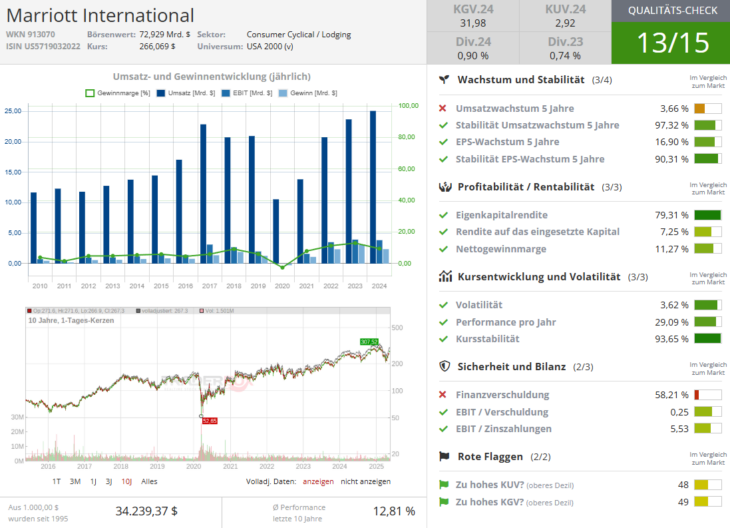Select the 3M chart range
The image size is (730, 528).
[75, 481]
